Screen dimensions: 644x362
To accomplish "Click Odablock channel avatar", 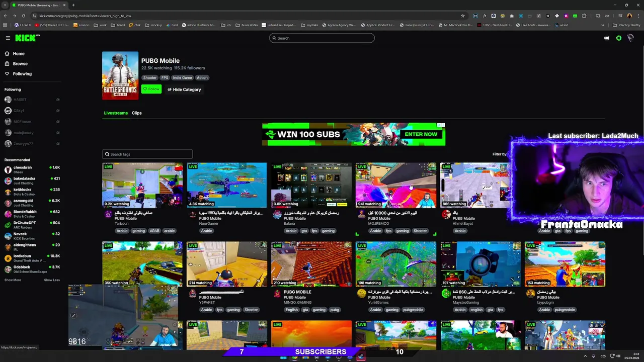I will [8, 269].
